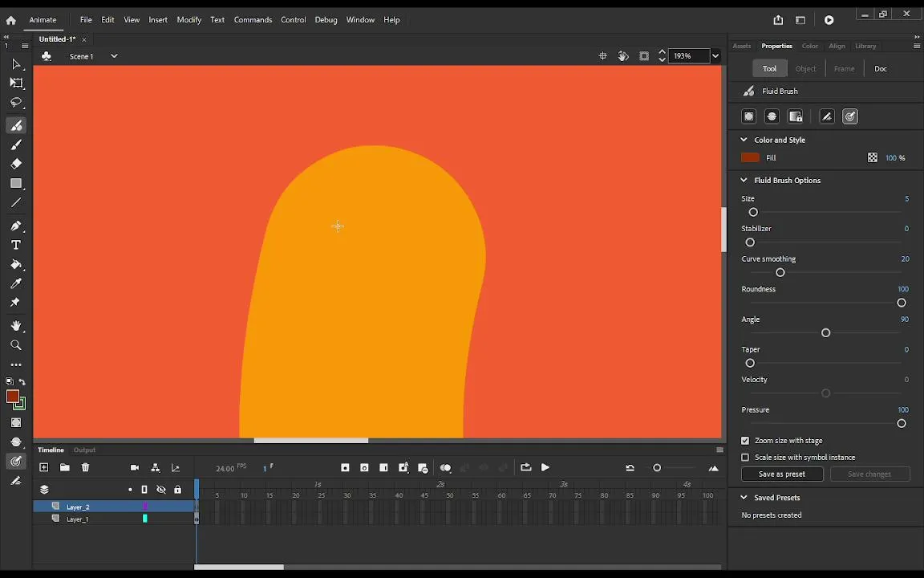Click the Home icon
Viewport: 924px width, 578px height.
10,20
